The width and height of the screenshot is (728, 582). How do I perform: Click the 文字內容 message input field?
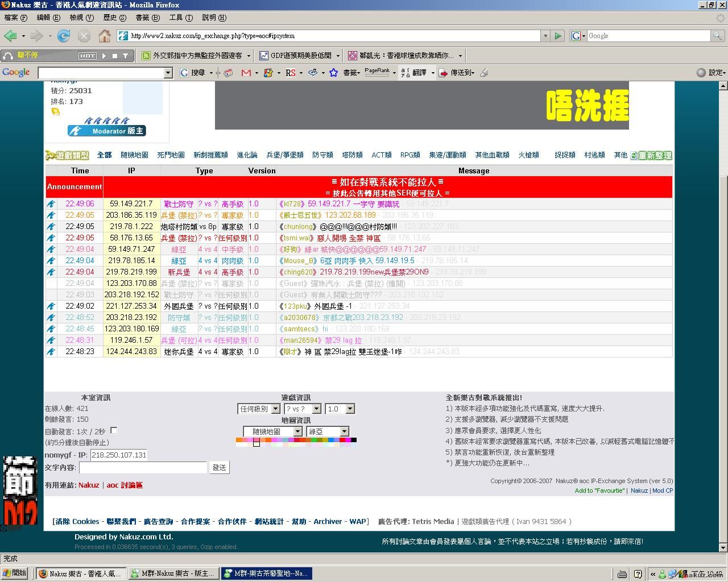coord(143,467)
